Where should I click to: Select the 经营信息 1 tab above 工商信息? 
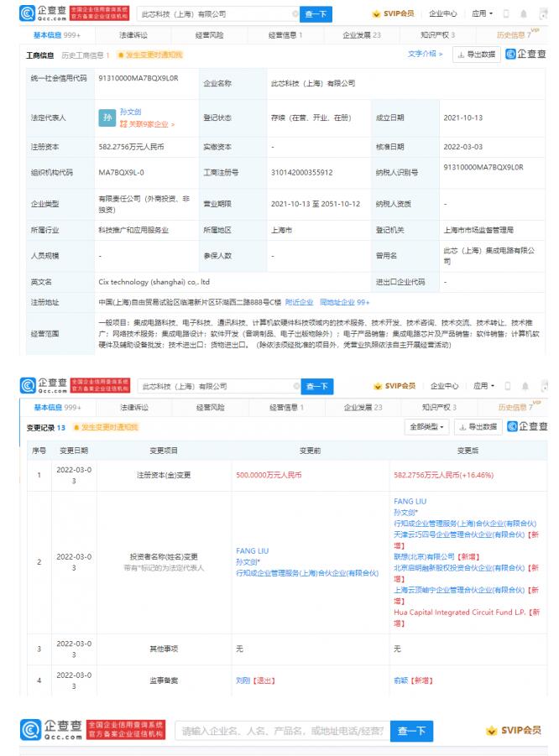pos(285,35)
